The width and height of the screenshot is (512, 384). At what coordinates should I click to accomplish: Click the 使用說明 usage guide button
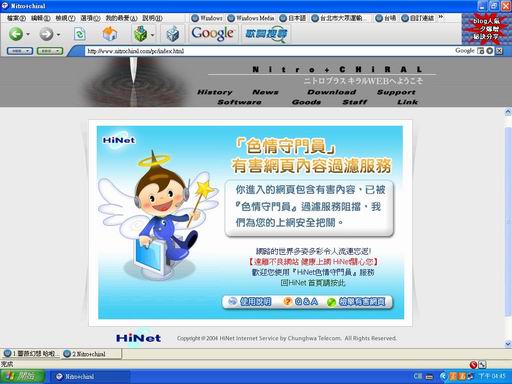point(251,302)
